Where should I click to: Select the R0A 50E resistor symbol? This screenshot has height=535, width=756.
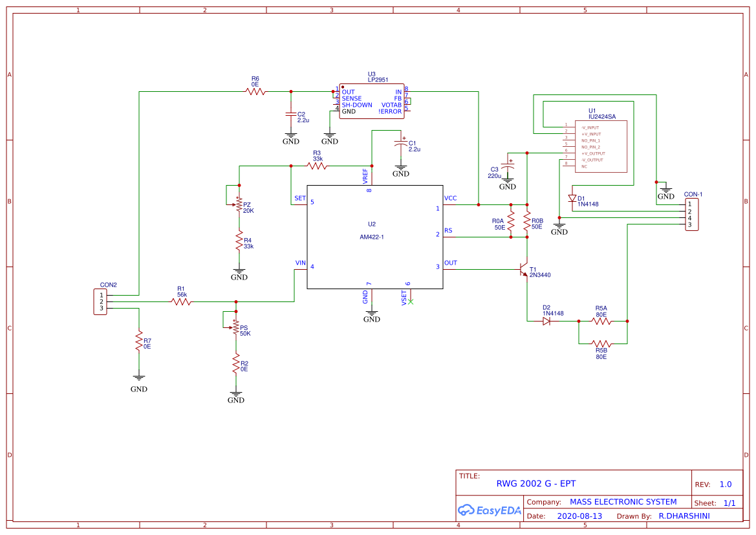(511, 221)
